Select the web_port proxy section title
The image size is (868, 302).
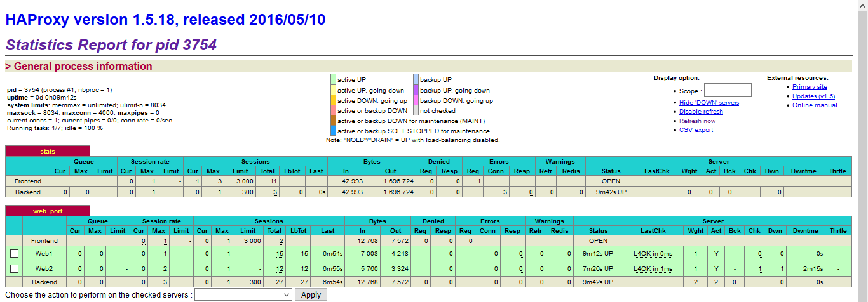pyautogui.click(x=48, y=211)
